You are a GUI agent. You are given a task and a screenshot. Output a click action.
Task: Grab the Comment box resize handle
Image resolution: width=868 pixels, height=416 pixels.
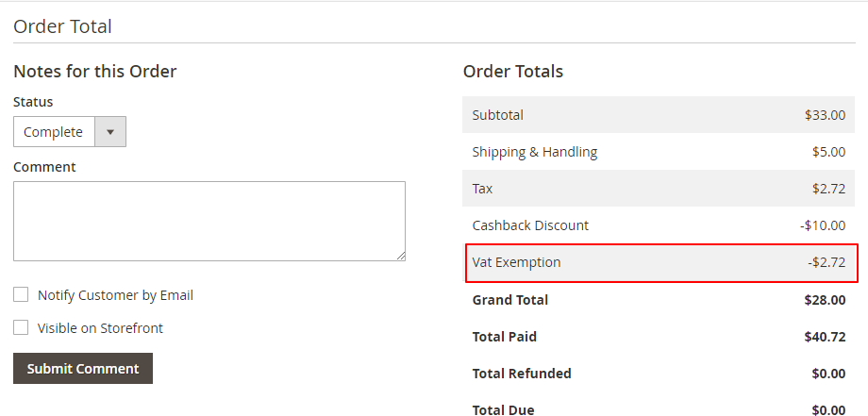[400, 256]
